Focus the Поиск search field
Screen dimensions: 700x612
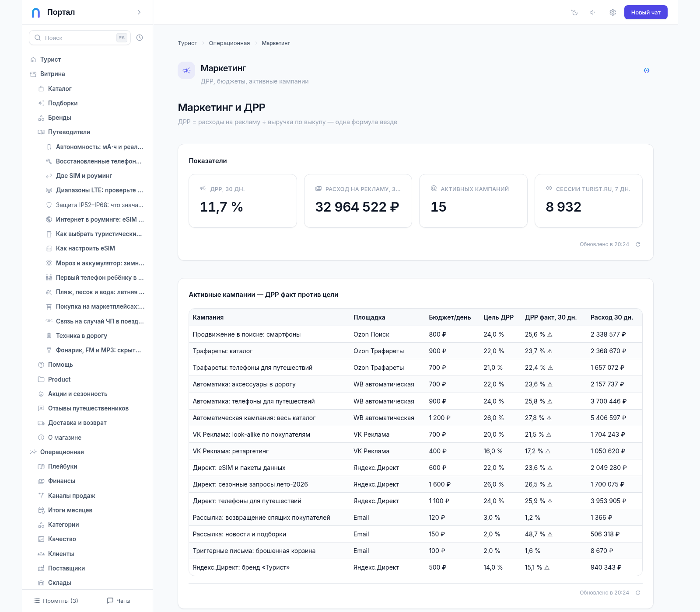coord(80,38)
